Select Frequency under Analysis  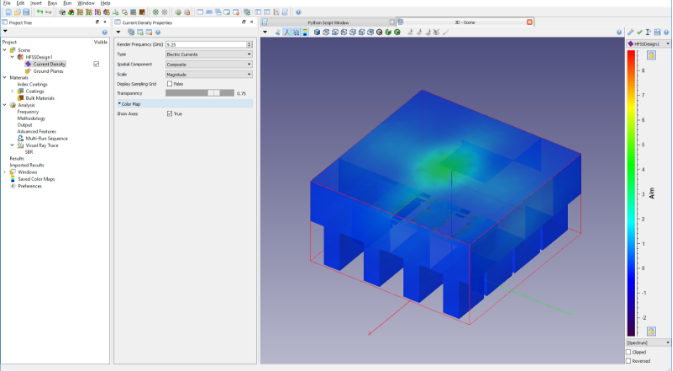point(28,112)
